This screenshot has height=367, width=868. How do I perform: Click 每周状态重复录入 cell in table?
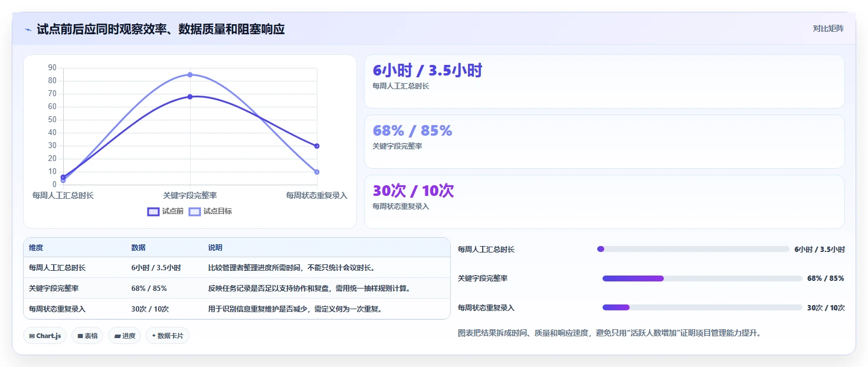pos(57,309)
